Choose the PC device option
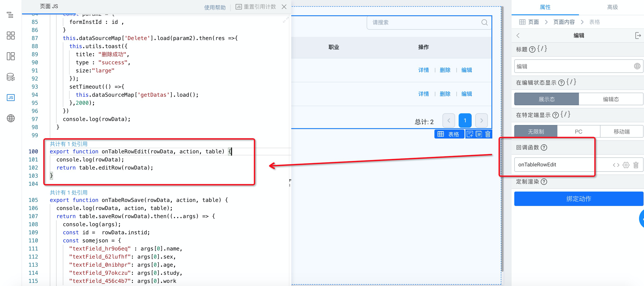This screenshot has height=286, width=644. pyautogui.click(x=578, y=132)
